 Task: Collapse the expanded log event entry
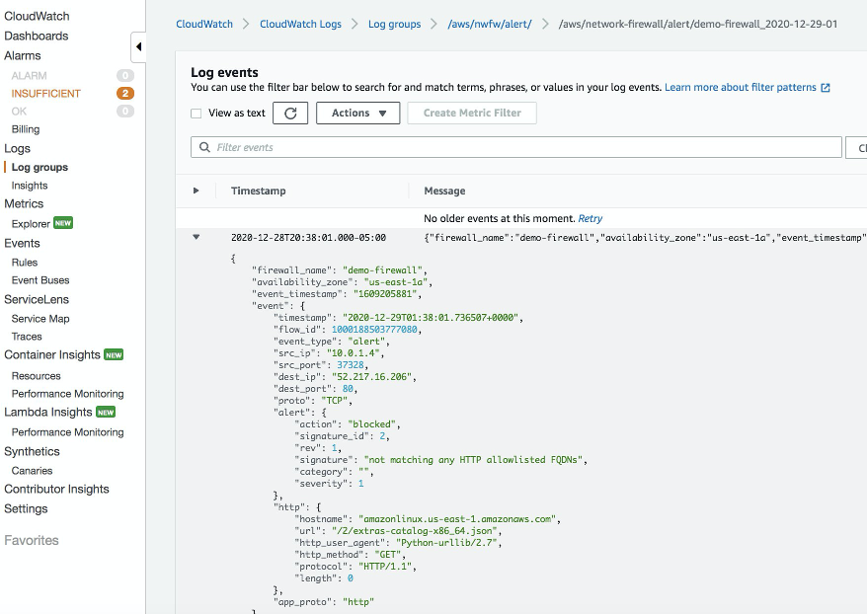click(x=197, y=237)
